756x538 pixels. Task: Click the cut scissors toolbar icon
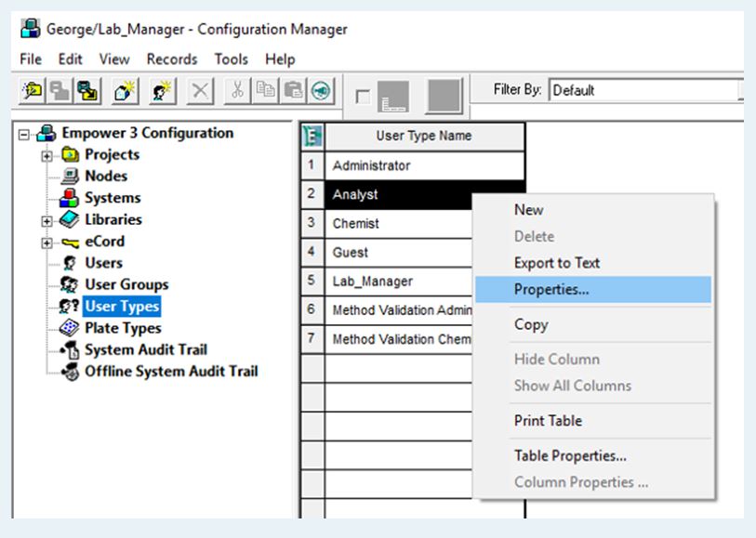click(x=237, y=90)
